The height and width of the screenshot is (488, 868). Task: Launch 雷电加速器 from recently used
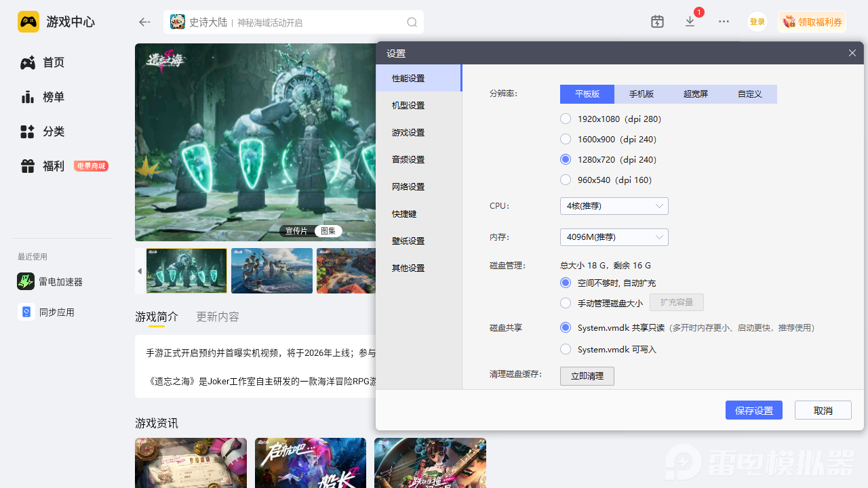tap(60, 282)
